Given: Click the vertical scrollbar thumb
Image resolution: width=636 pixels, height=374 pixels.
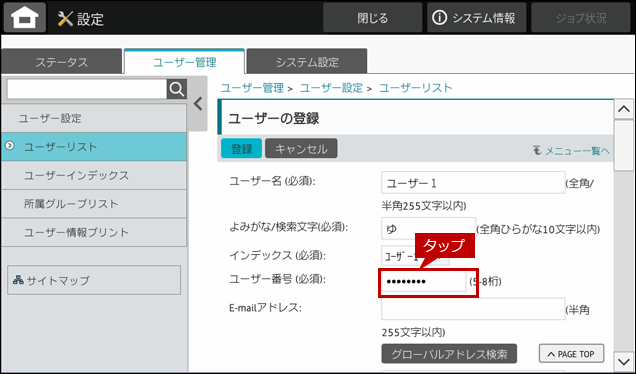Looking at the screenshot, I should [624, 146].
